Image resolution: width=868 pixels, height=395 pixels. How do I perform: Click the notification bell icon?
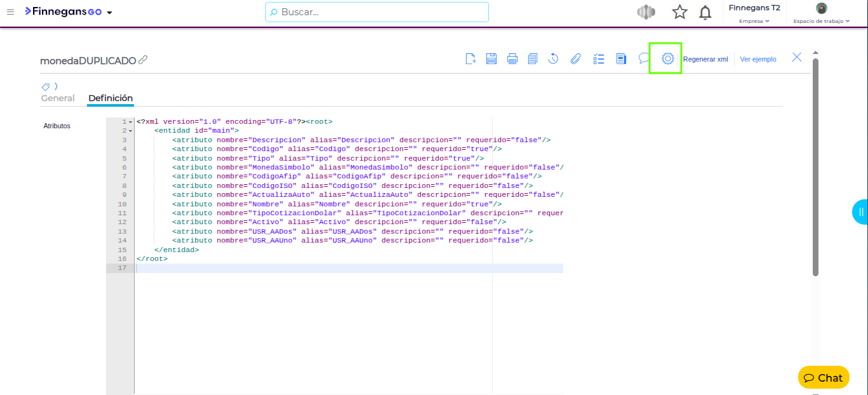coord(705,13)
